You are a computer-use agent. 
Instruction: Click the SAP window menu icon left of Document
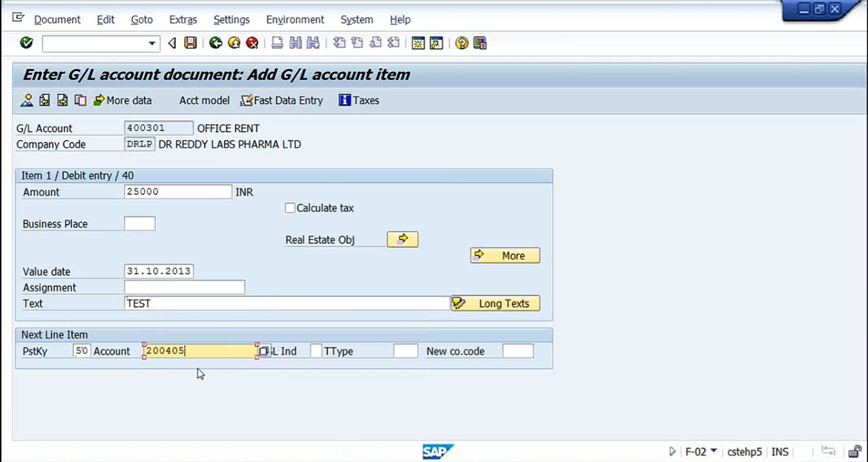point(18,18)
